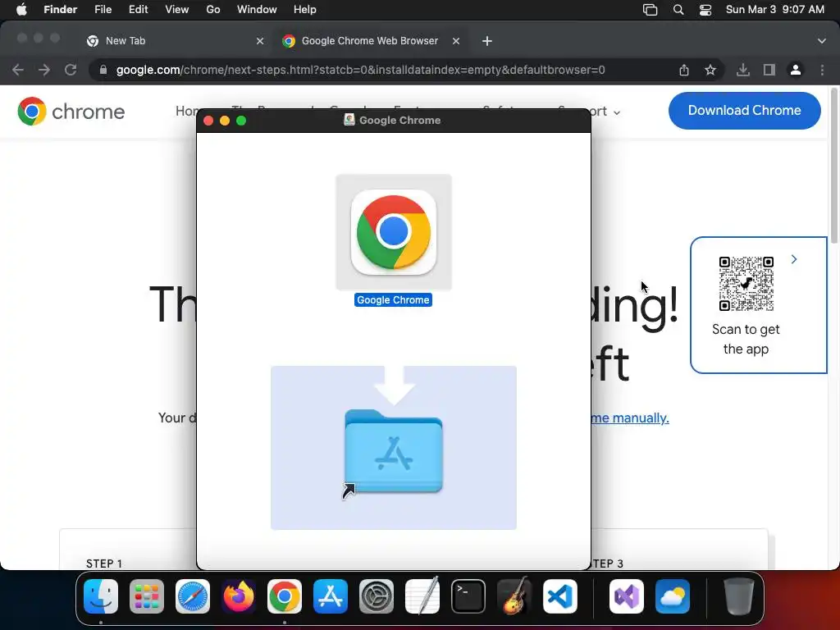840x630 pixels.
Task: Expand the Support menu chevron on Chrome site
Action: pyautogui.click(x=617, y=112)
